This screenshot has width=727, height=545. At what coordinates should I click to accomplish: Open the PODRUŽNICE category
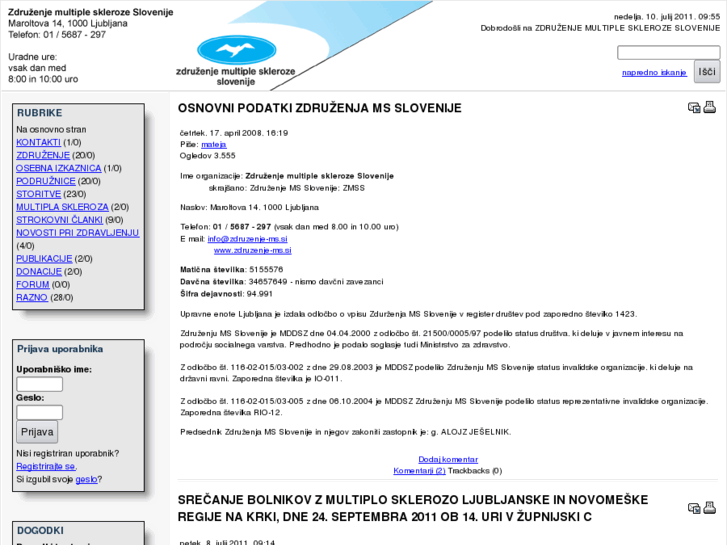[46, 181]
